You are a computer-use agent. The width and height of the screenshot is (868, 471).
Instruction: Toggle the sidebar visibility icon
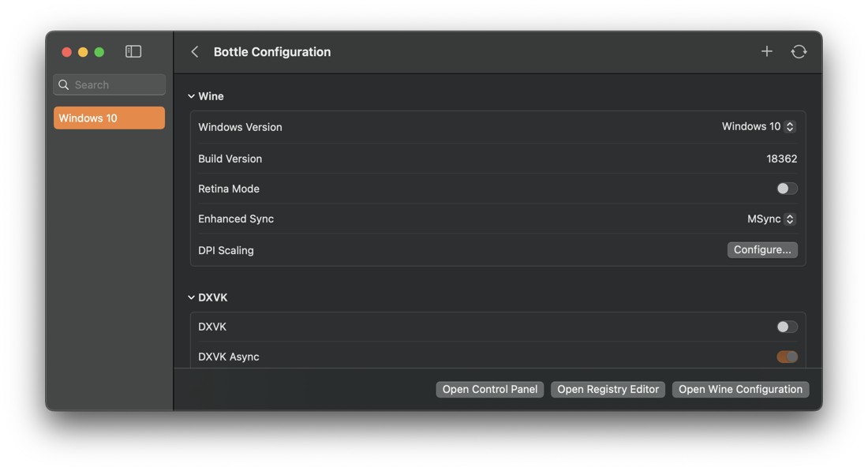(x=133, y=51)
